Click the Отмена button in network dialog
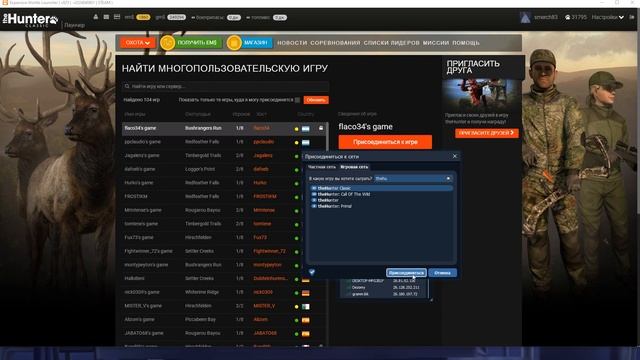640x360 pixels. click(x=442, y=273)
